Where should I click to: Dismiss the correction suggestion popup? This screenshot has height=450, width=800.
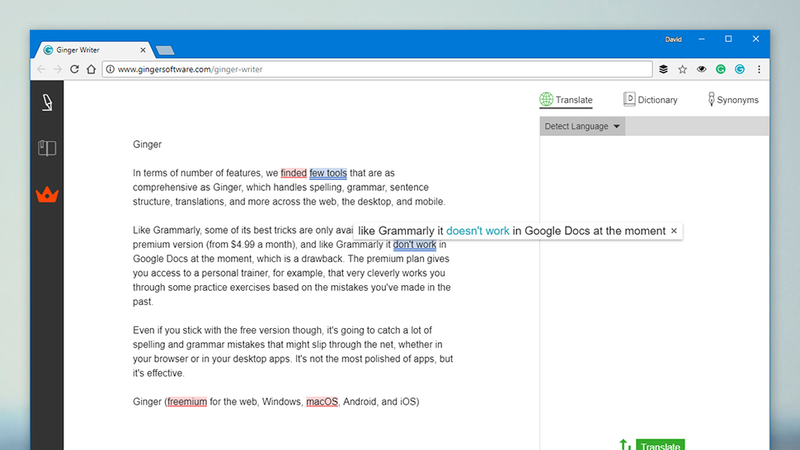pyautogui.click(x=674, y=231)
